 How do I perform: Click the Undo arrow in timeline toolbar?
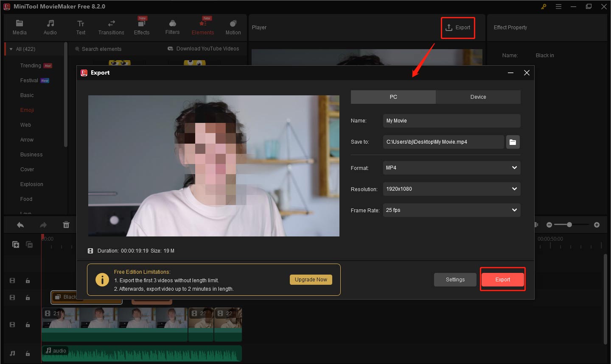coord(20,225)
